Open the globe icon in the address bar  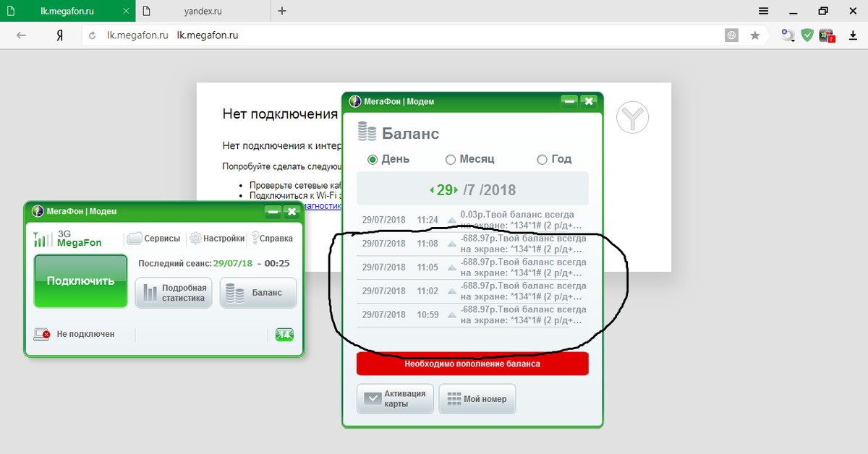(731, 35)
